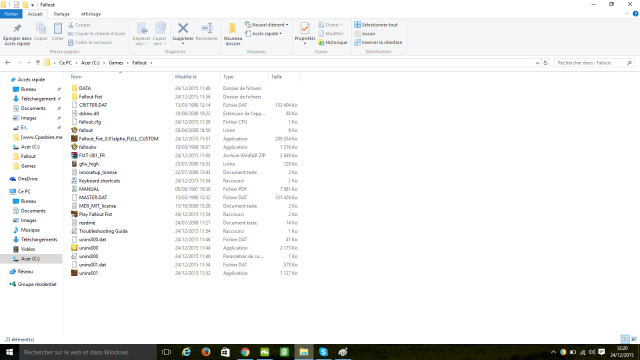
Task: Select the Play Fallout Fixt shortcut
Action: [x=95, y=214]
